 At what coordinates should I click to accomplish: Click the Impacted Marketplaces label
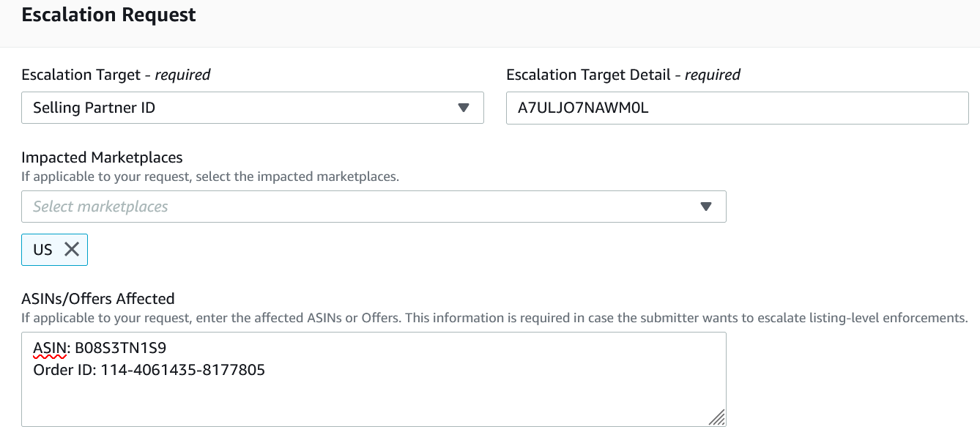pos(103,157)
